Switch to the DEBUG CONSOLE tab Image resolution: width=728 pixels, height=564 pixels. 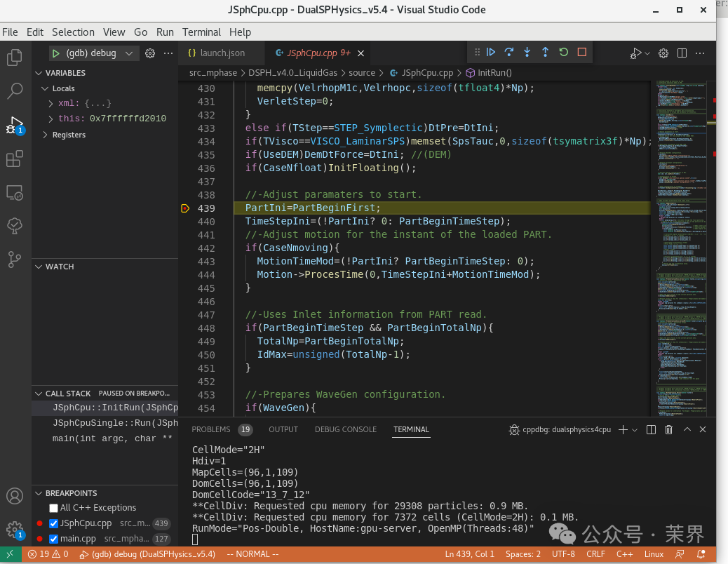point(346,430)
